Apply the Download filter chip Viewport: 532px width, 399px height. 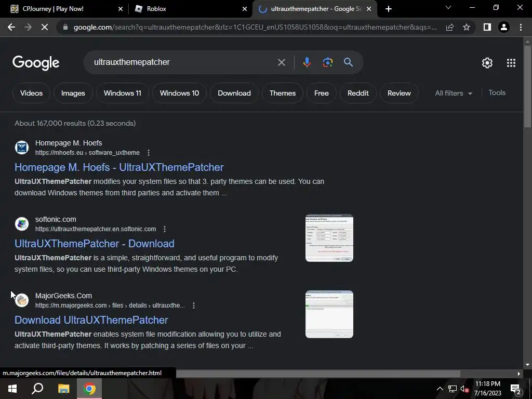click(x=234, y=93)
